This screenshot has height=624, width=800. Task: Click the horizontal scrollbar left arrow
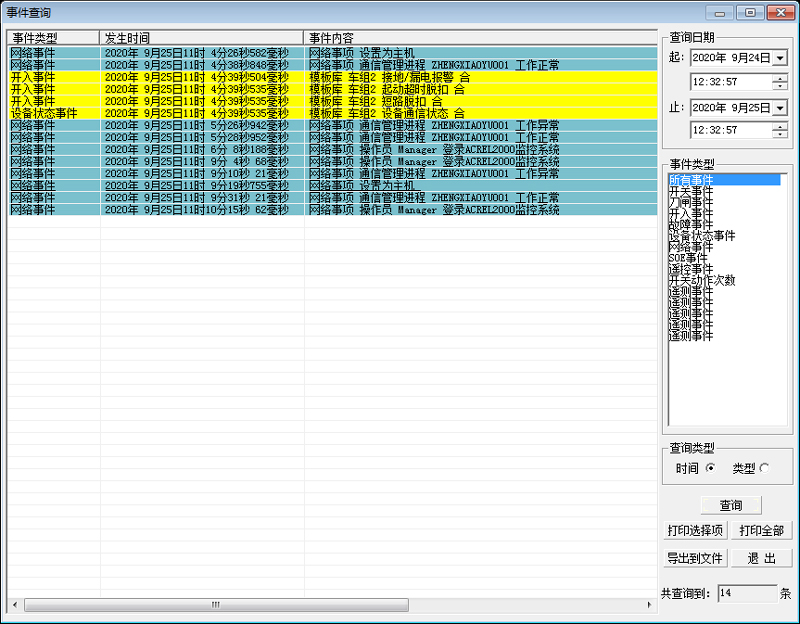[x=15, y=605]
